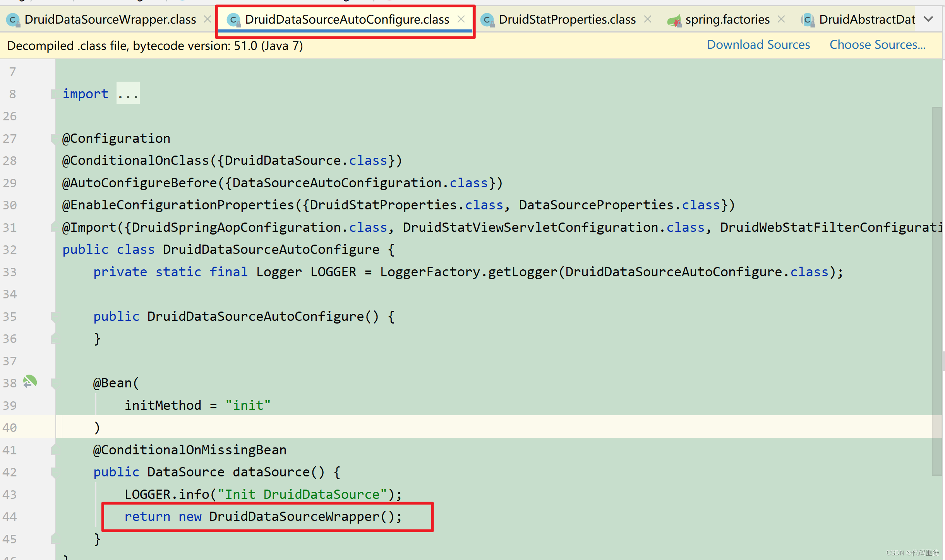The image size is (945, 560).
Task: Click line number 32 in gutter
Action: click(x=10, y=250)
